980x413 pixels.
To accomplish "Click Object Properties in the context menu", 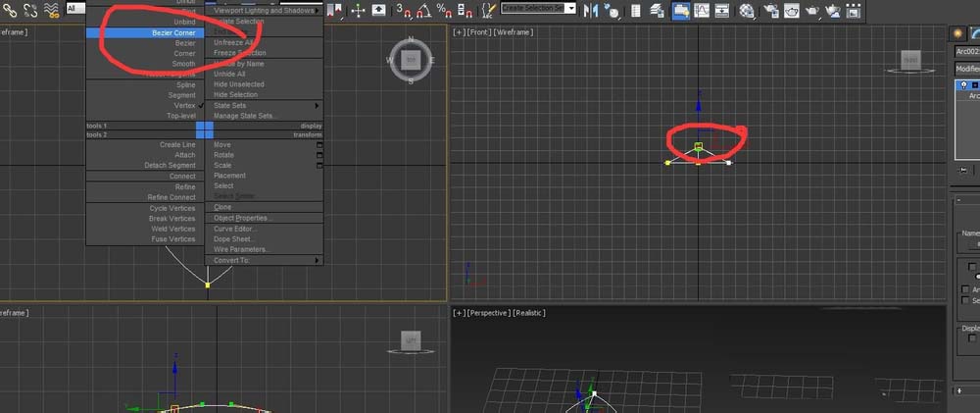I will (x=243, y=218).
